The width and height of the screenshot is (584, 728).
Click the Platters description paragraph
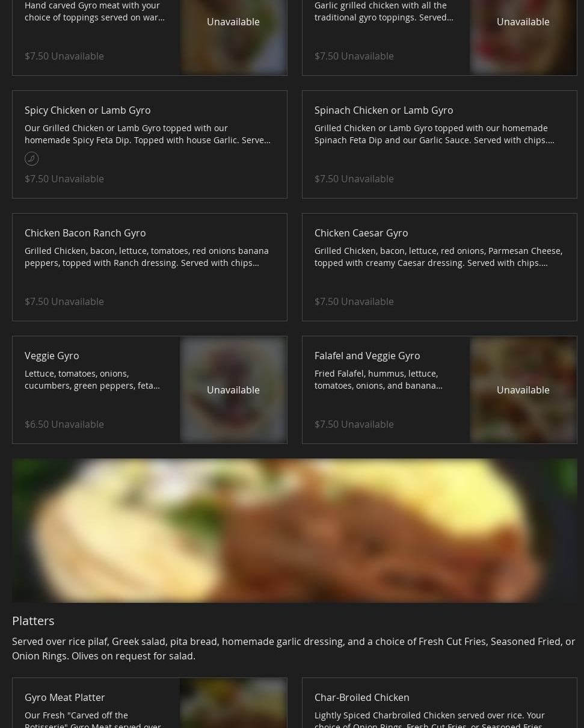pos(294,649)
